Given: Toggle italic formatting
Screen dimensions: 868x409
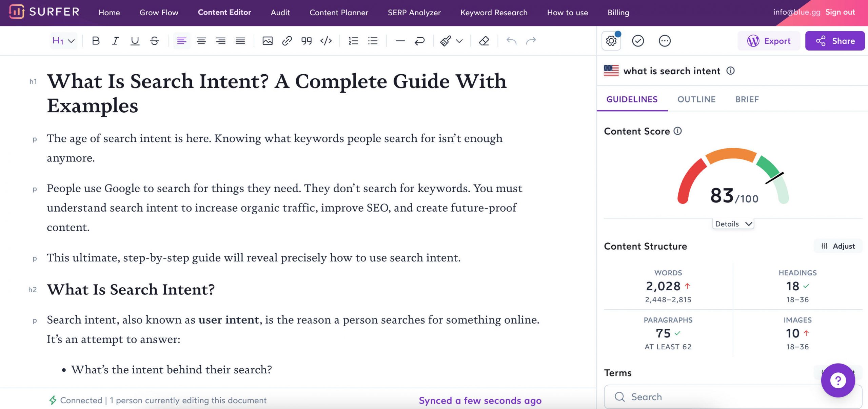Looking at the screenshot, I should (115, 41).
